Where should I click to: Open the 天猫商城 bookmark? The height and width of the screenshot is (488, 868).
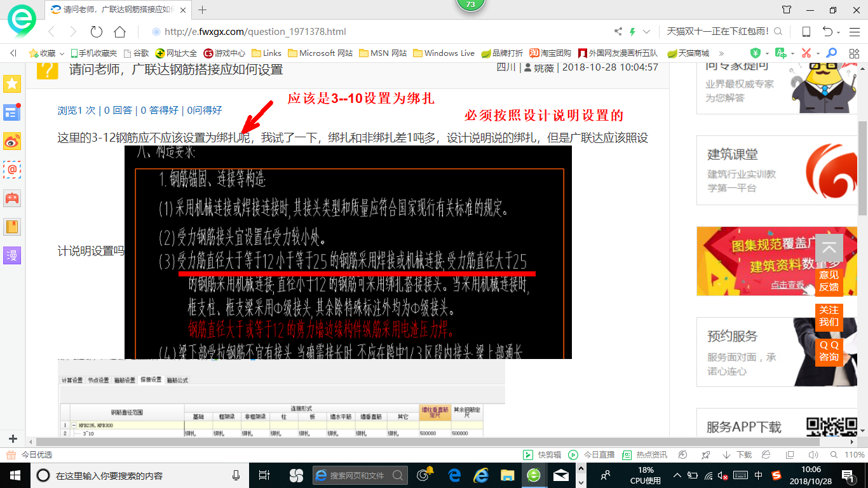688,53
